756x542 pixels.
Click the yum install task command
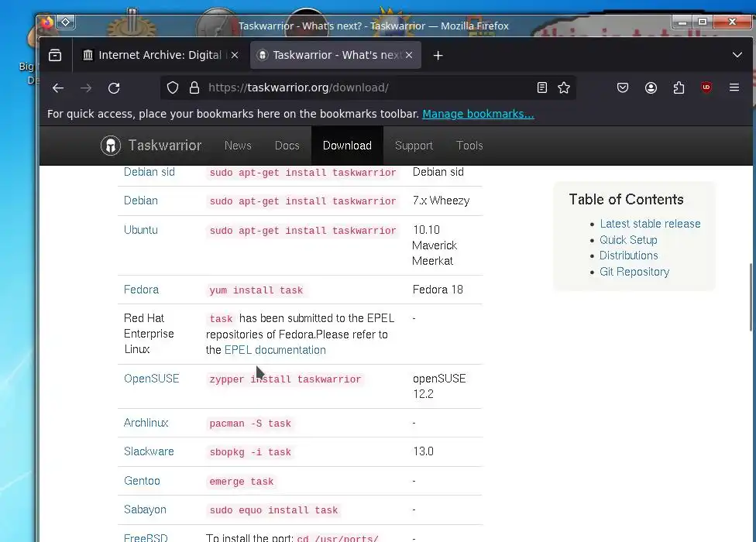[256, 290]
